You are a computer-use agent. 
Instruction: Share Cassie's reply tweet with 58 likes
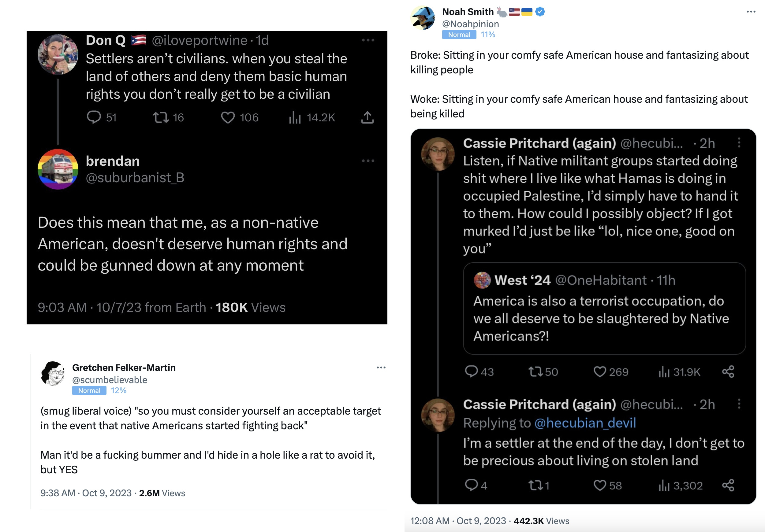[x=728, y=485]
